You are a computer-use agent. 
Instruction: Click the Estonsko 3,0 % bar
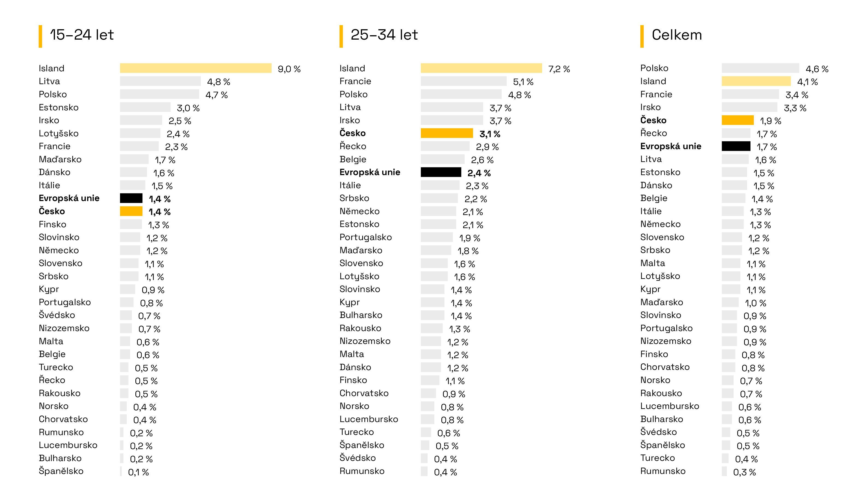tap(145, 107)
